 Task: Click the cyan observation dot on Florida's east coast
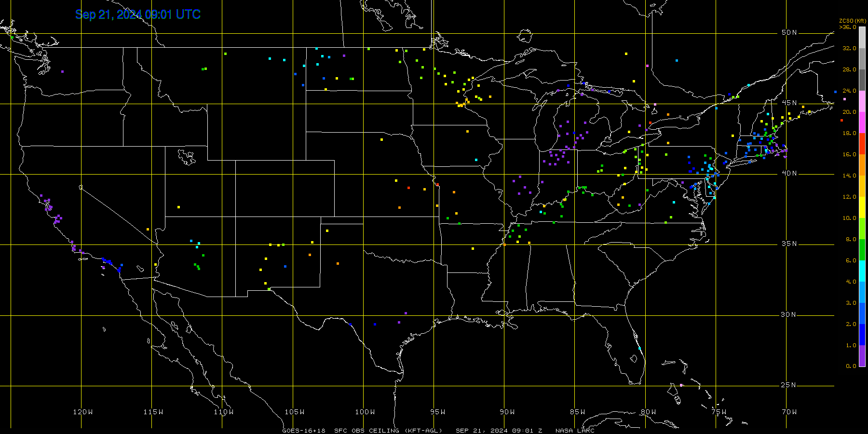click(x=639, y=348)
